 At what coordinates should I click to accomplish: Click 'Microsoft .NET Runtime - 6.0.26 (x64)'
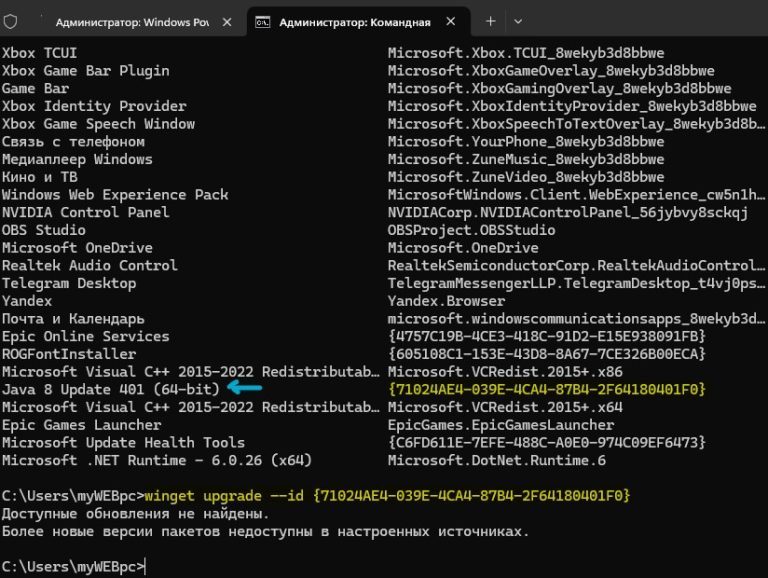[157, 460]
